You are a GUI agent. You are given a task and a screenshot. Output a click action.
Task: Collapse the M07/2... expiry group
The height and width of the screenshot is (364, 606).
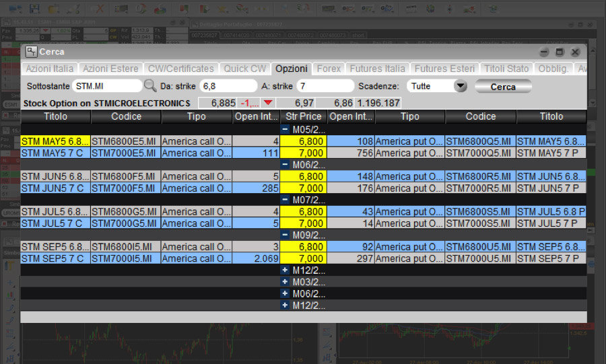click(x=285, y=200)
